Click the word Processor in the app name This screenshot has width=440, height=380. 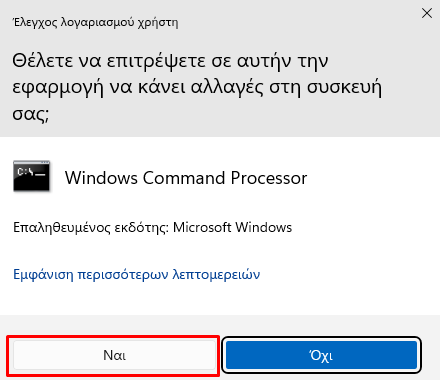[269, 178]
